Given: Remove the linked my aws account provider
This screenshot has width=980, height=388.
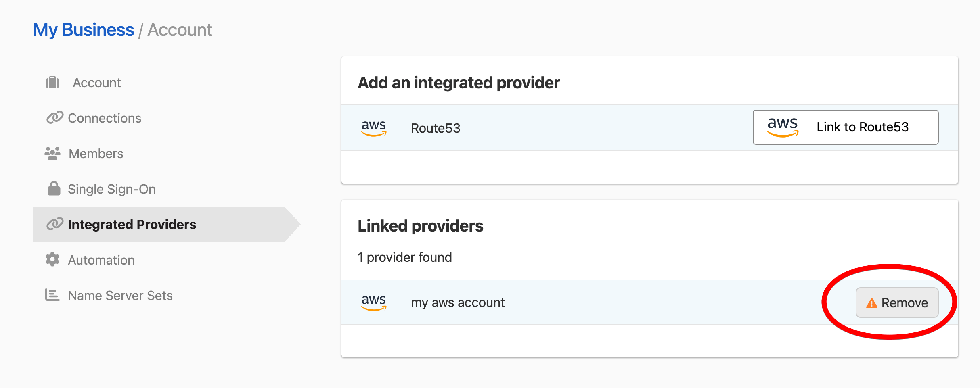Looking at the screenshot, I should 897,302.
